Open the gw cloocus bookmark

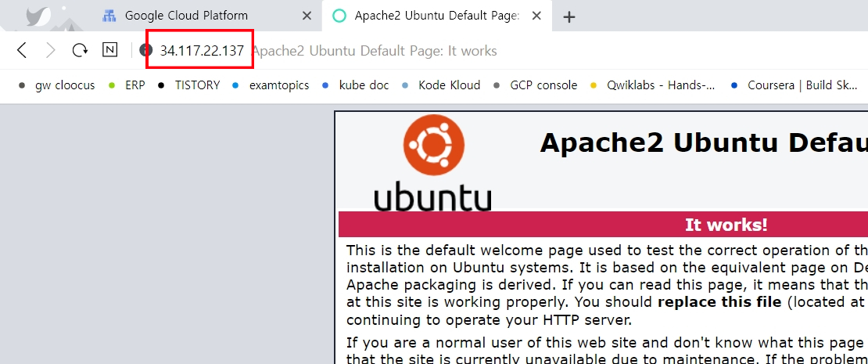click(57, 85)
